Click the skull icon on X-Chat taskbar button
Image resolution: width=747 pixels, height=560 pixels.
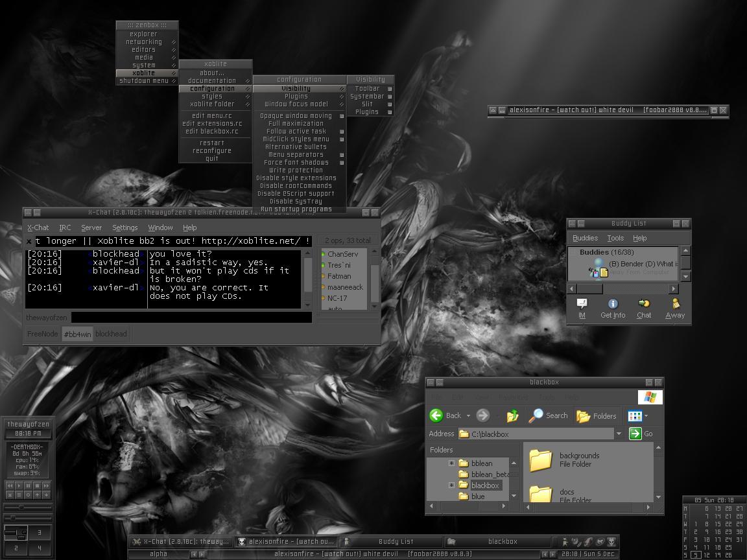click(x=137, y=541)
